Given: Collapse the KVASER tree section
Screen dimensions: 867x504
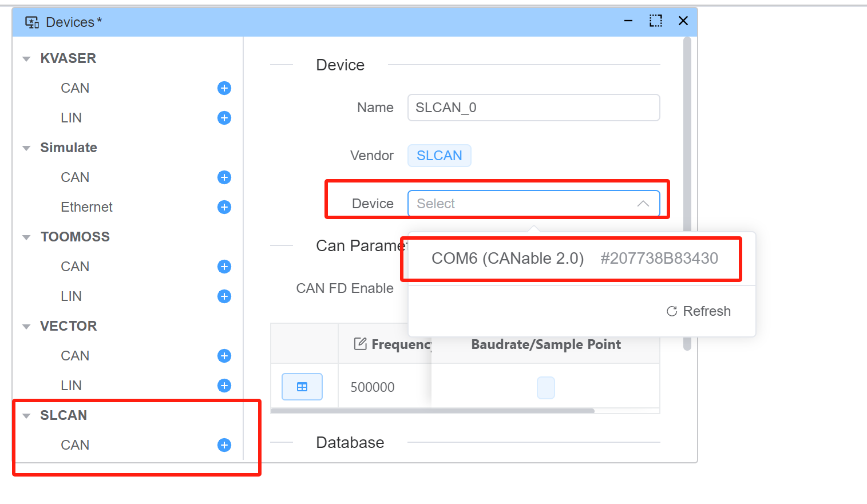Looking at the screenshot, I should pyautogui.click(x=26, y=58).
